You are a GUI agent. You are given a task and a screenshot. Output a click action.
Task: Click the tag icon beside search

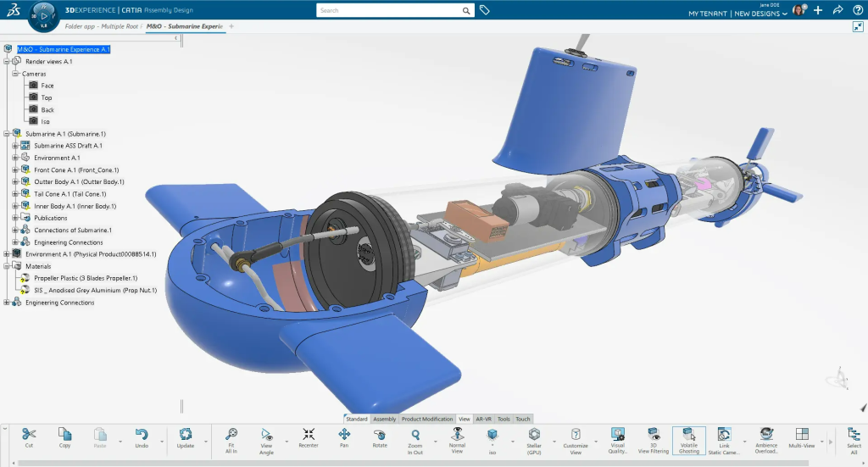click(485, 10)
